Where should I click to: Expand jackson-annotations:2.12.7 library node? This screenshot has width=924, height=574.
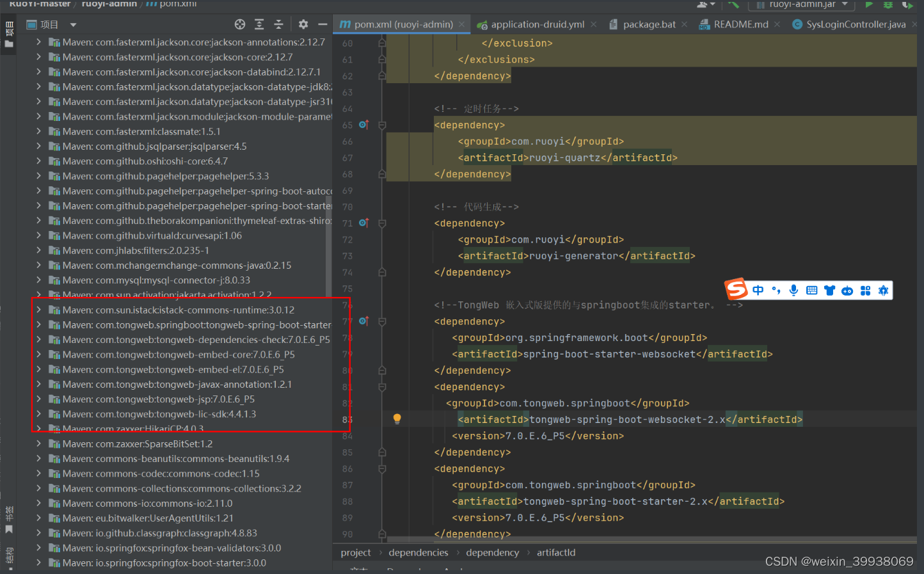coord(39,42)
